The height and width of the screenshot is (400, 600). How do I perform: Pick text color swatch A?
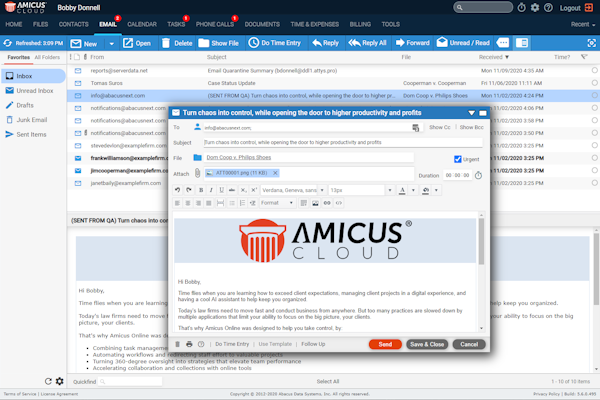pyautogui.click(x=402, y=190)
